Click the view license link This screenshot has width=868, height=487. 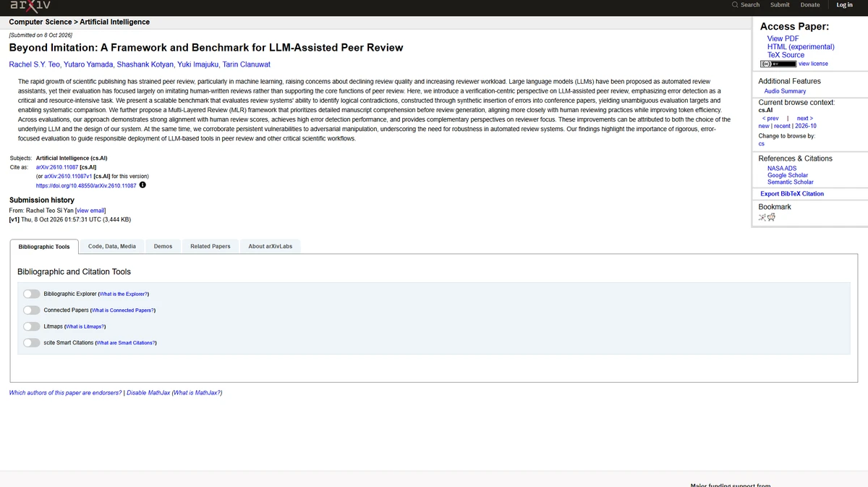813,64
